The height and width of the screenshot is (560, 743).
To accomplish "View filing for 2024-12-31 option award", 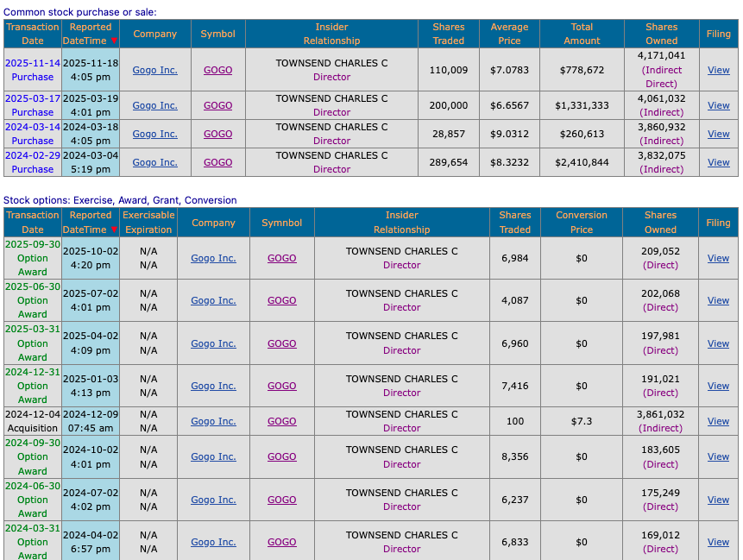I will pyautogui.click(x=718, y=386).
